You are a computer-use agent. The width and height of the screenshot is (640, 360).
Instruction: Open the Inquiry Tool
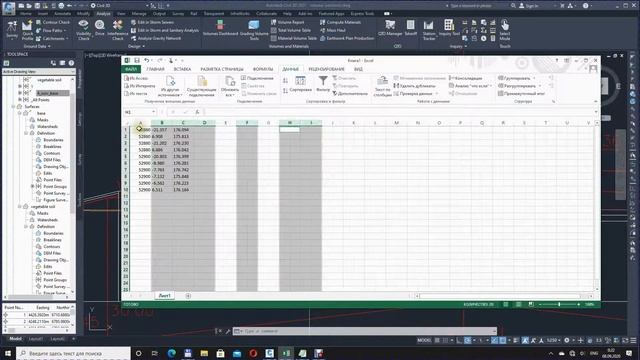pos(449,28)
